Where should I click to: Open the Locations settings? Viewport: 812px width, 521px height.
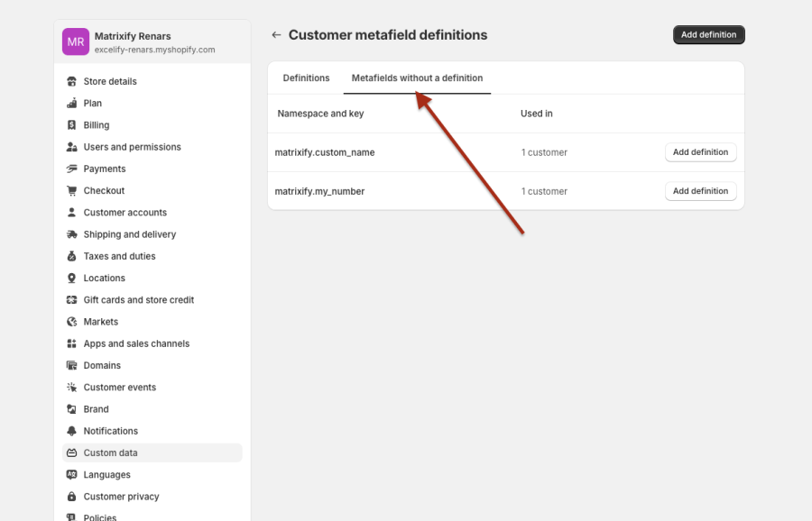102,278
